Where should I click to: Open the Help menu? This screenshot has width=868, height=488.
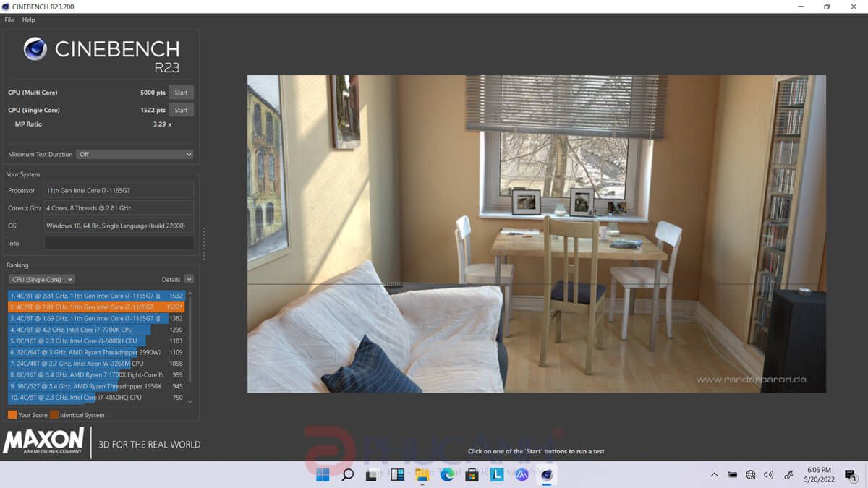tap(28, 20)
